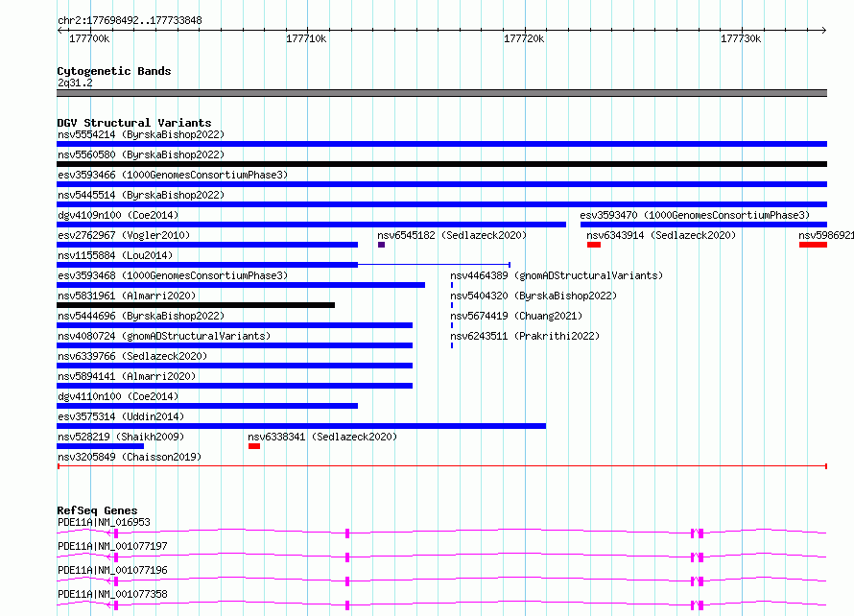Click the 177720k ruler tick label
Viewport: 854px width, 616px height.
click(524, 38)
